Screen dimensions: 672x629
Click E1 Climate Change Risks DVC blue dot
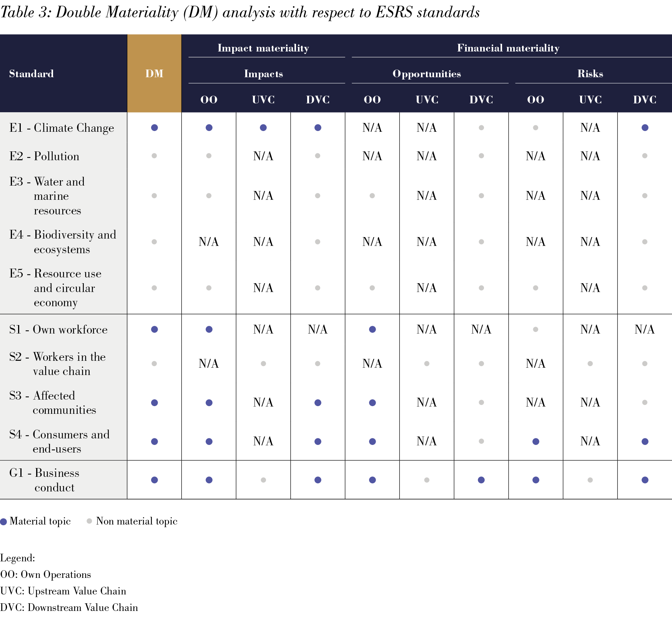(x=645, y=128)
